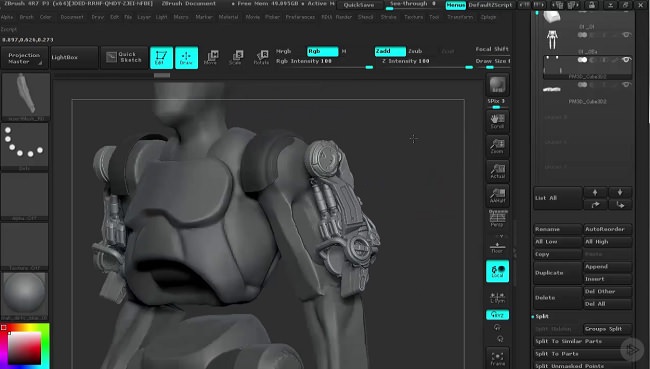Open the Brush menu
Image resolution: width=650 pixels, height=369 pixels.
coord(26,17)
